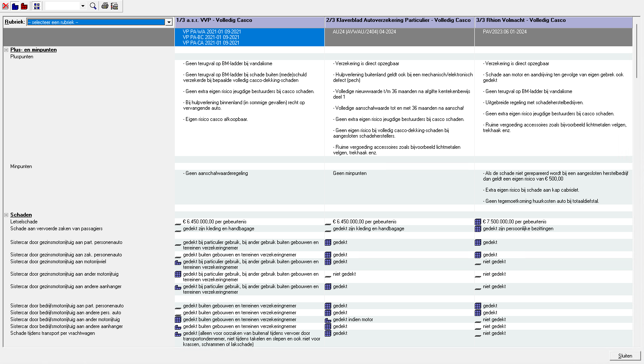Image resolution: width=644 pixels, height=364 pixels.
Task: Click the Rhion icon for bedrijfsmotorrijtuig aan andere pers. auto
Action: [478, 313]
